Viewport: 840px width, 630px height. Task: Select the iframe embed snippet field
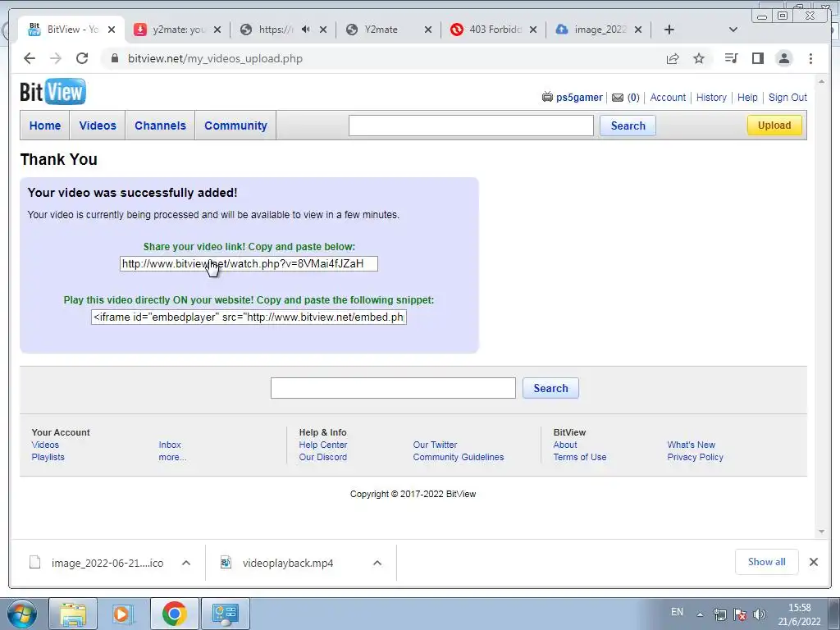coord(249,317)
